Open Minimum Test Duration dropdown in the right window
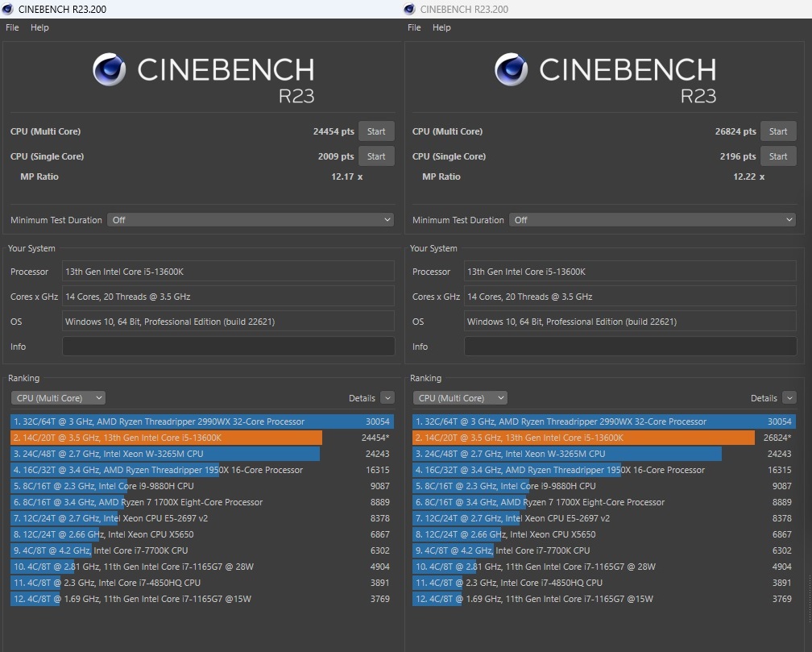 pos(652,220)
